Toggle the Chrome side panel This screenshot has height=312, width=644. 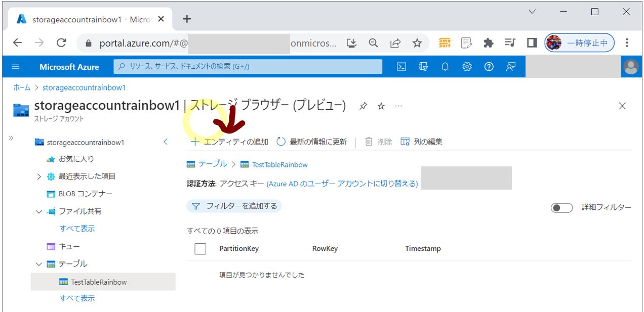(x=532, y=43)
